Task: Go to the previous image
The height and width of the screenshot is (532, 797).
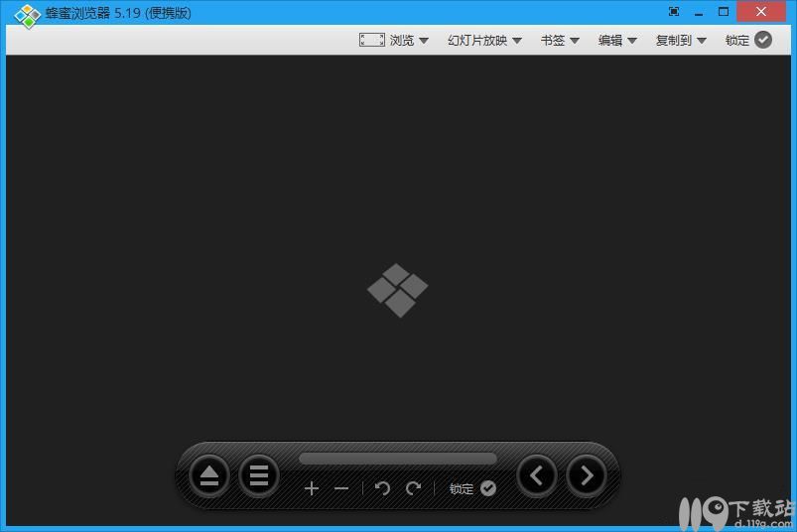Action: pyautogui.click(x=537, y=475)
